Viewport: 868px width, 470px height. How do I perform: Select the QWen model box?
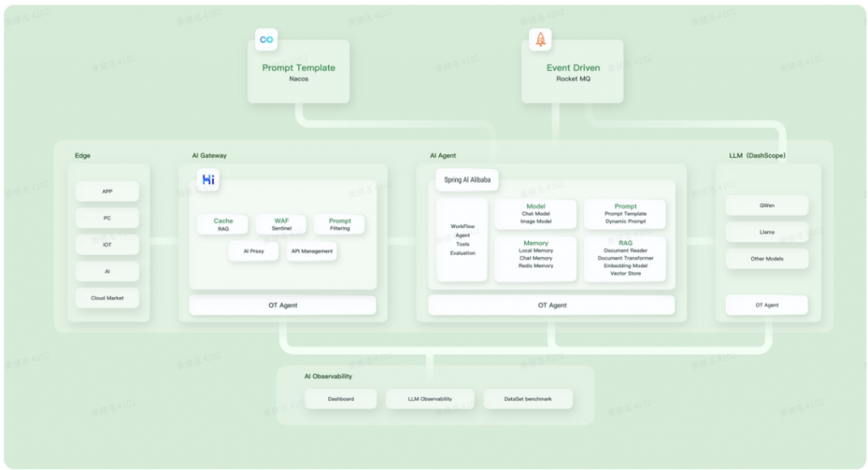click(766, 205)
